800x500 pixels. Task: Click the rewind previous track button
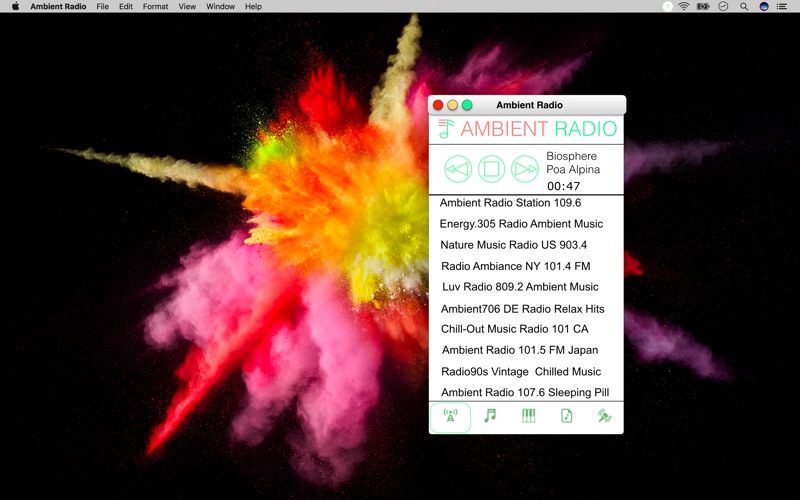point(458,169)
